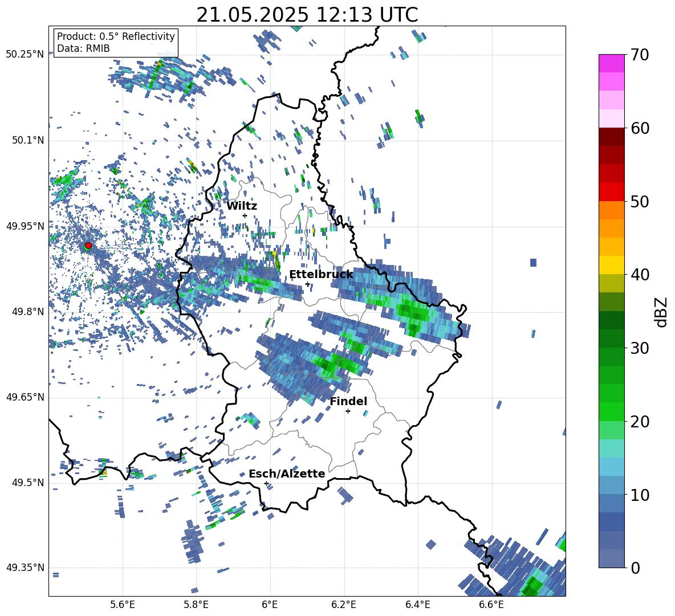Image resolution: width=675 pixels, height=616 pixels.
Task: Click the 70 value on colorbar
Action: pyautogui.click(x=639, y=55)
